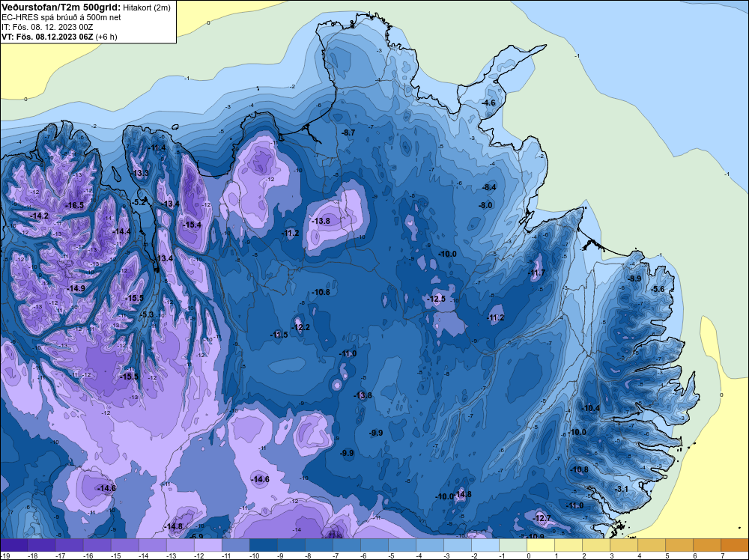The image size is (749, 560).
Task: Click the -14.9 temperature label
Action: pyautogui.click(x=76, y=289)
